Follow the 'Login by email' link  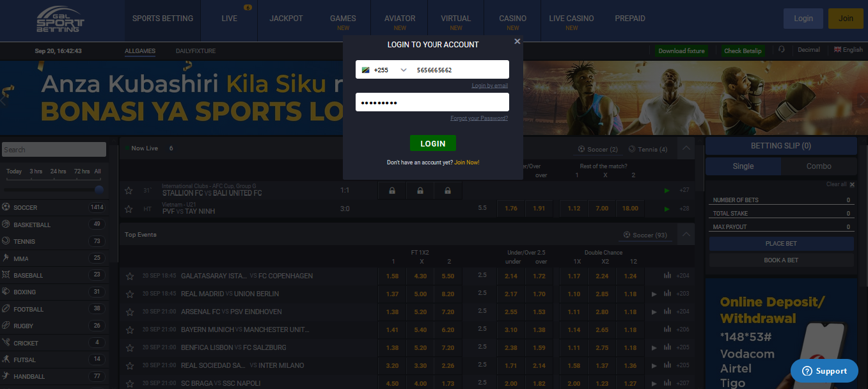point(489,86)
